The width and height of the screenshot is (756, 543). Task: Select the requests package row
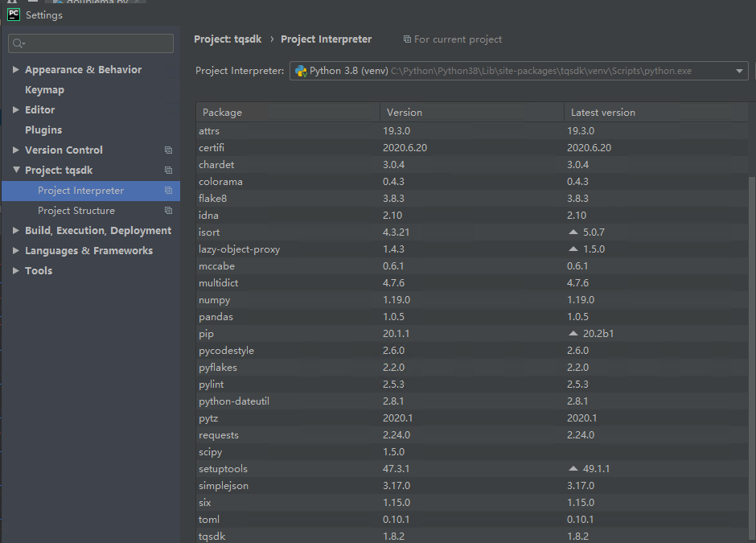(472, 434)
